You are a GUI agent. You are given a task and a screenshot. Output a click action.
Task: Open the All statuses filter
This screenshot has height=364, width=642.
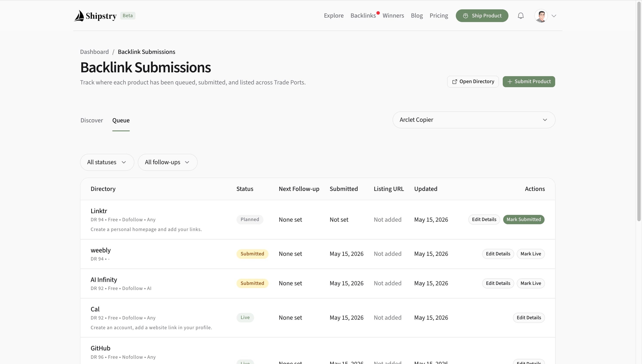(x=107, y=162)
